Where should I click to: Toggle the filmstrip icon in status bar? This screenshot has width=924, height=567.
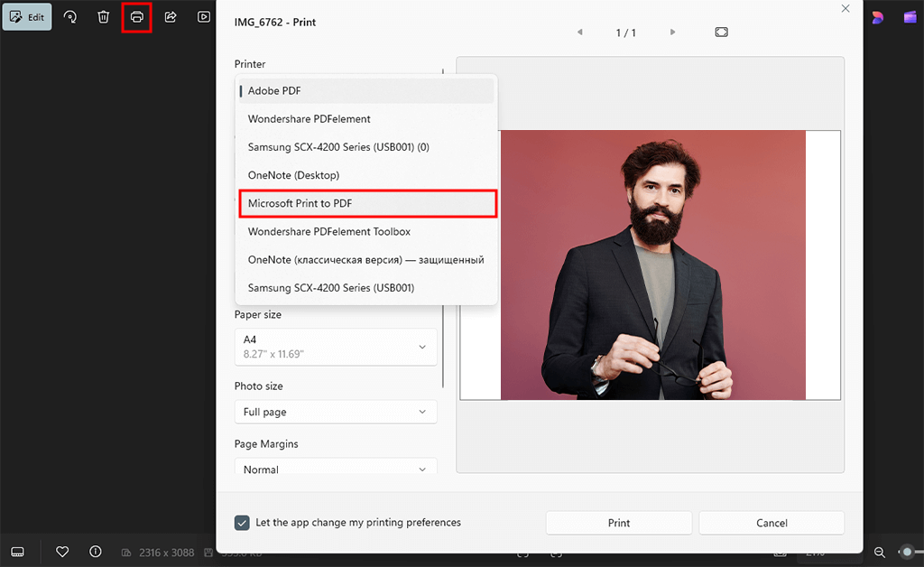click(18, 553)
